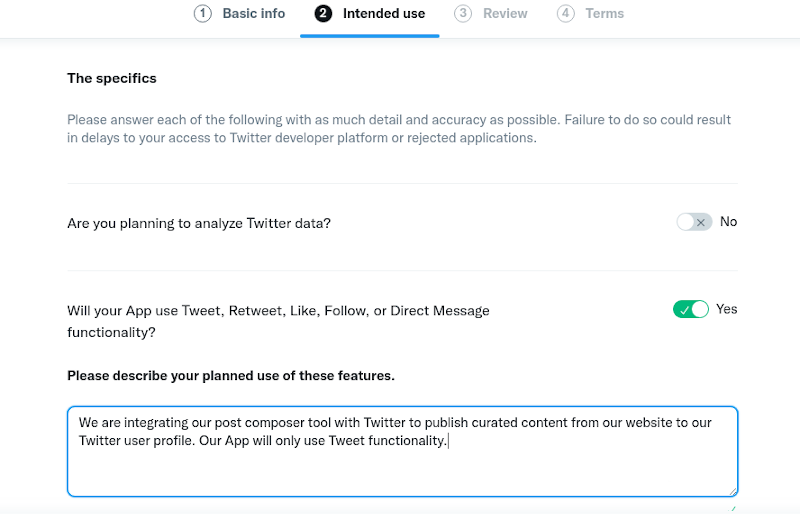Viewport: 800px width, 520px height.
Task: Click the filled step 2 circle icon
Action: [323, 14]
